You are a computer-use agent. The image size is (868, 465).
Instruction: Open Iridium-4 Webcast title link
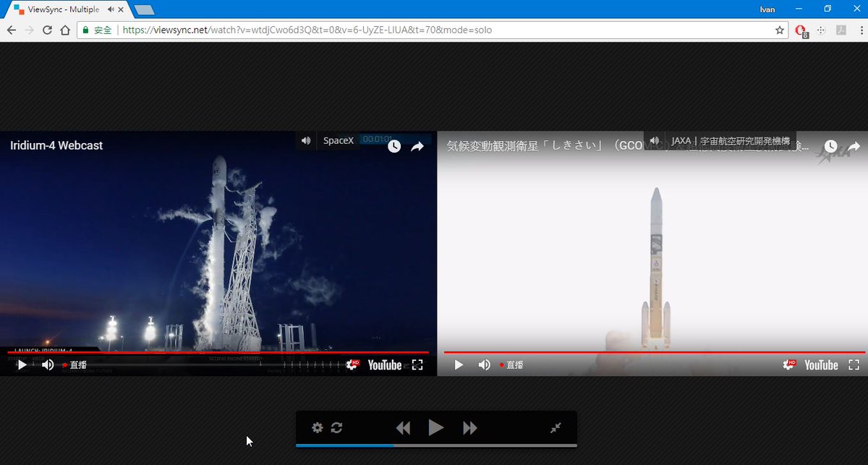coord(56,145)
